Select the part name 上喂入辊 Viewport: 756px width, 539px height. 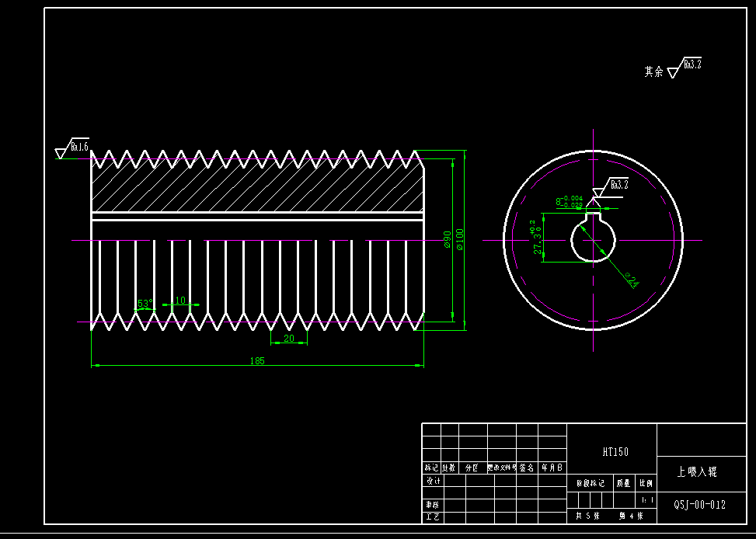[697, 471]
